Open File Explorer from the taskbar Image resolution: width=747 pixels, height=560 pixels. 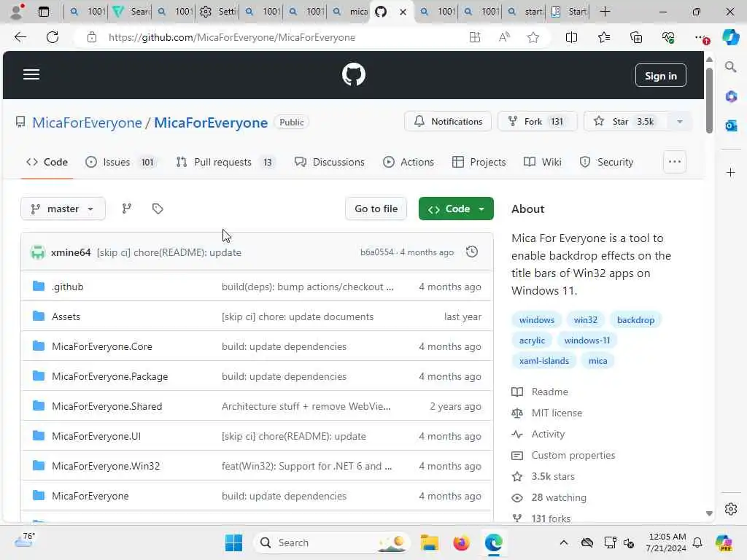429,542
